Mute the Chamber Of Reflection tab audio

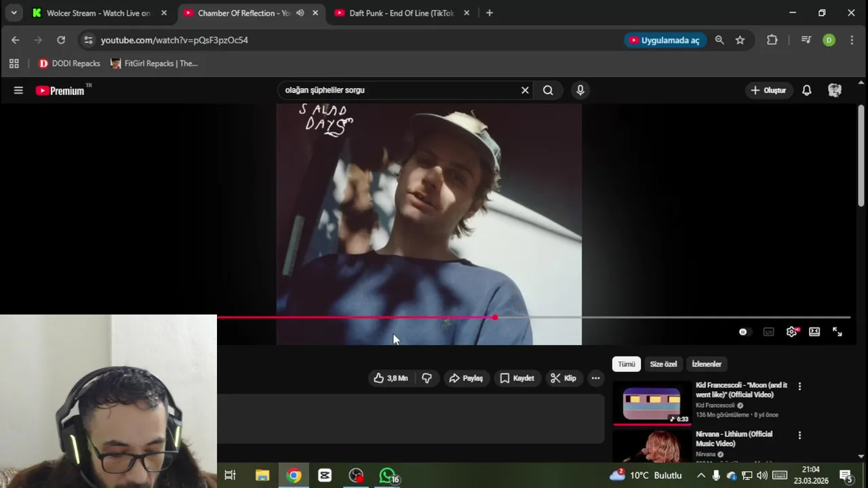pos(300,13)
